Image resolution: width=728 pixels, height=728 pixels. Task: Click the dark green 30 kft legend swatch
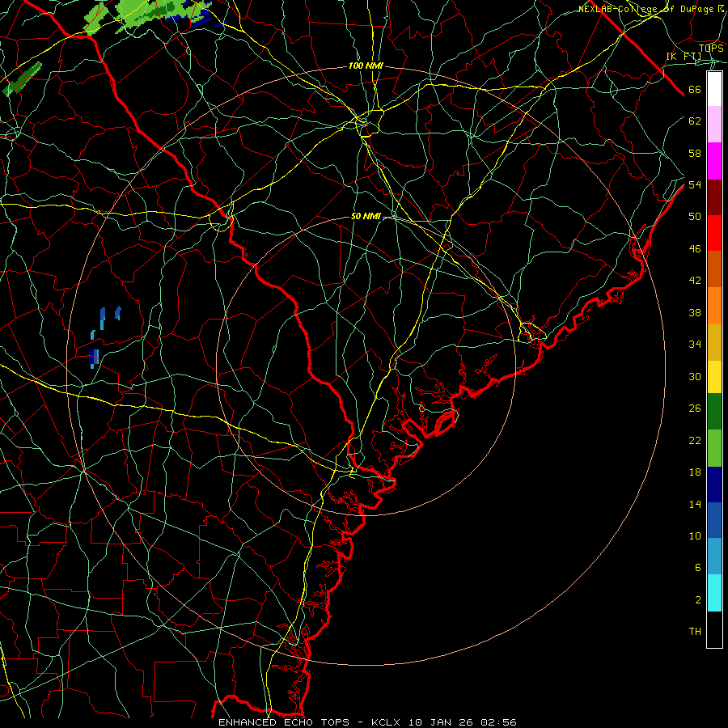click(714, 412)
